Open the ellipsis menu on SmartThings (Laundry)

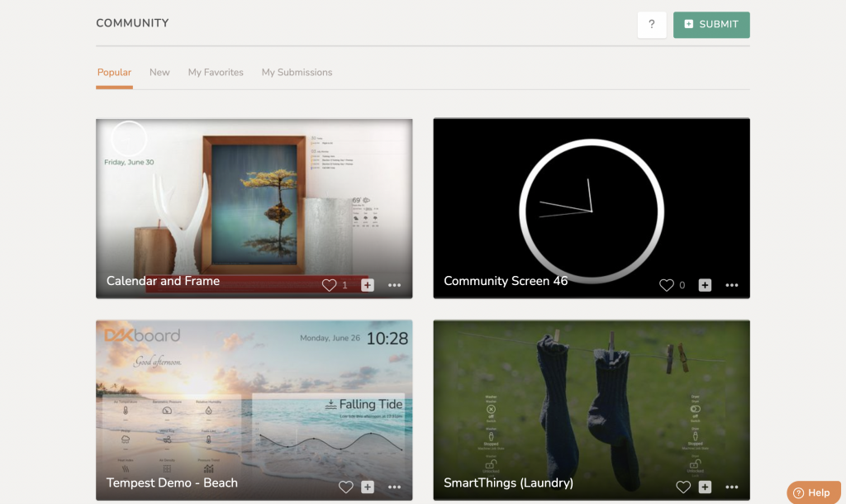tap(732, 487)
